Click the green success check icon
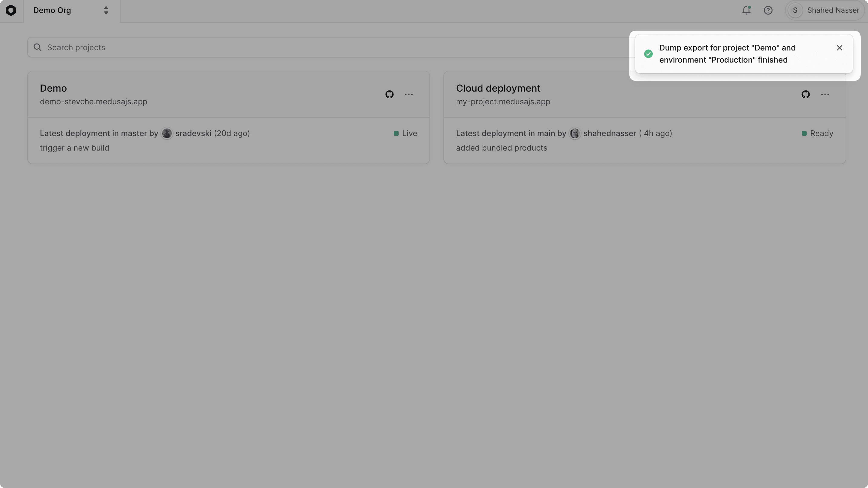The height and width of the screenshot is (488, 868). click(x=648, y=54)
